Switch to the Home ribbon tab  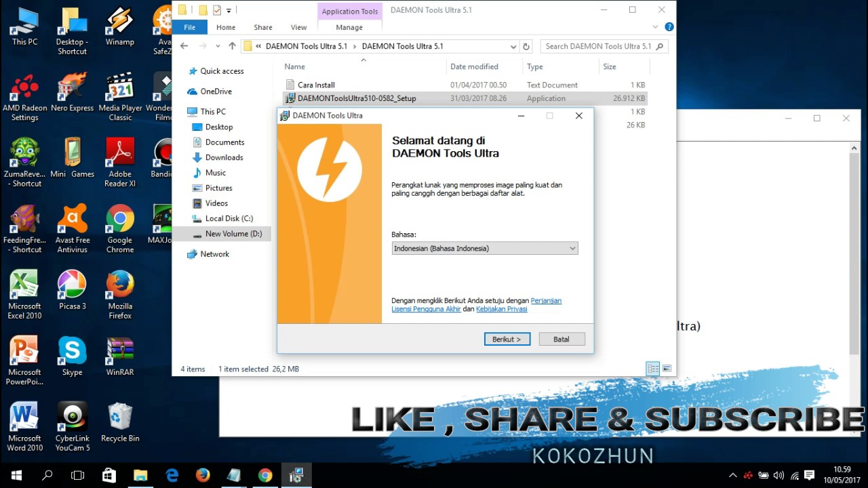(226, 27)
